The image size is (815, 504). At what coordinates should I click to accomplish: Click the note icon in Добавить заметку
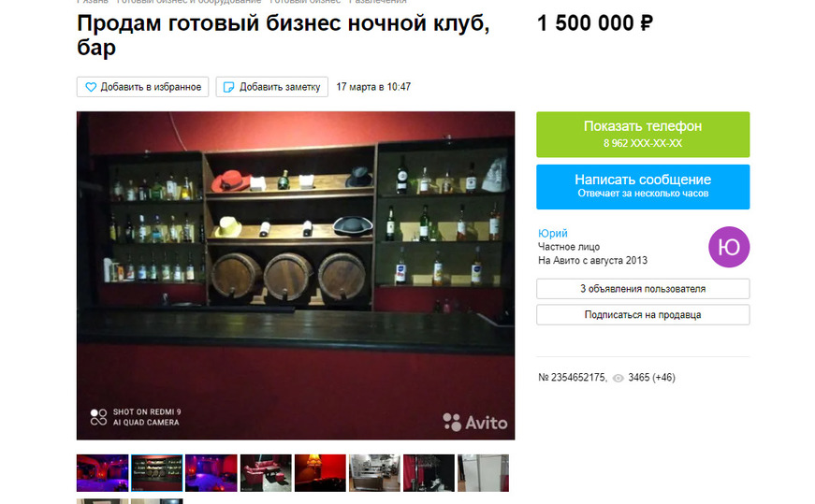228,87
